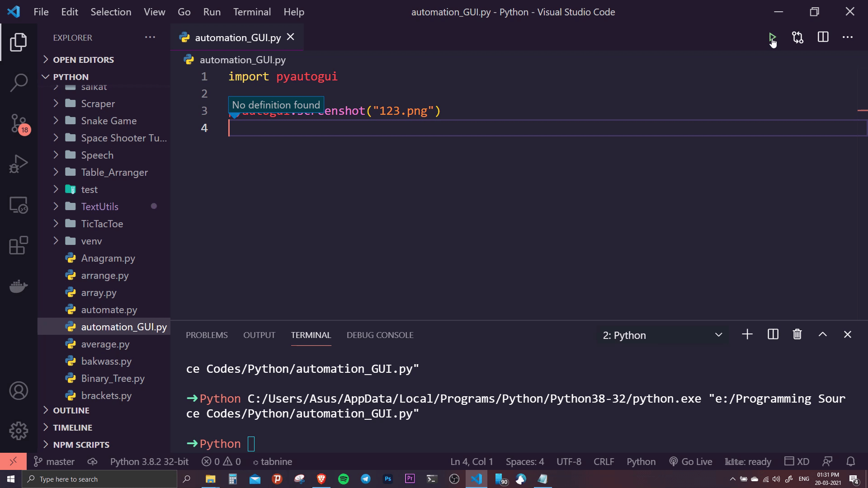Open Docker view in activity bar
The height and width of the screenshot is (488, 868).
pyautogui.click(x=19, y=286)
